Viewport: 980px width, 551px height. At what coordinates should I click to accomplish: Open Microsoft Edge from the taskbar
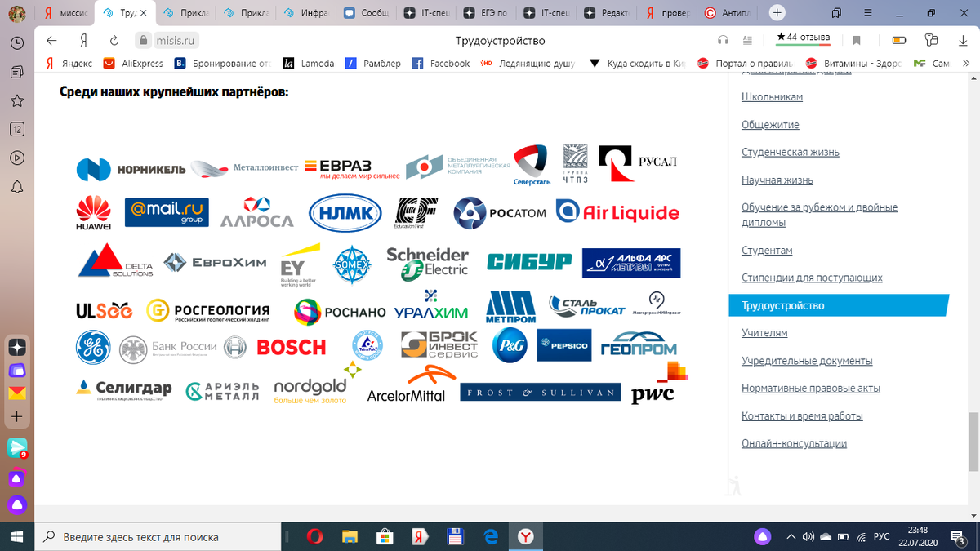coord(491,536)
